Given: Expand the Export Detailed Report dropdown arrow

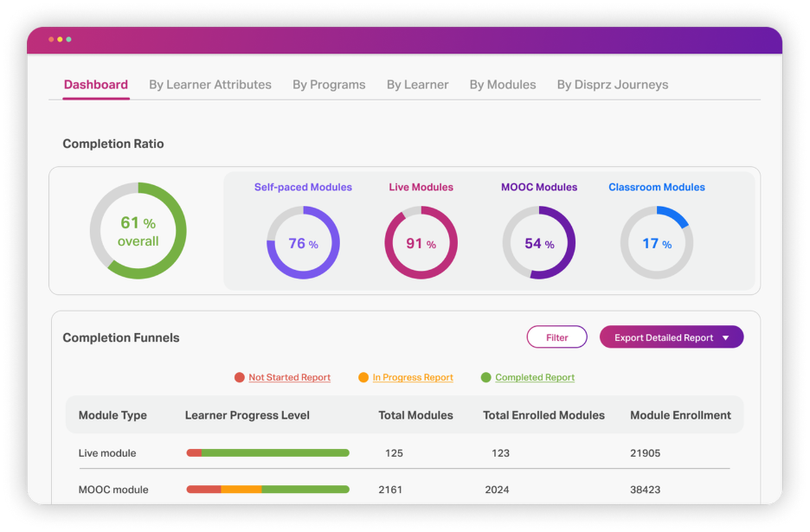Looking at the screenshot, I should (725, 338).
